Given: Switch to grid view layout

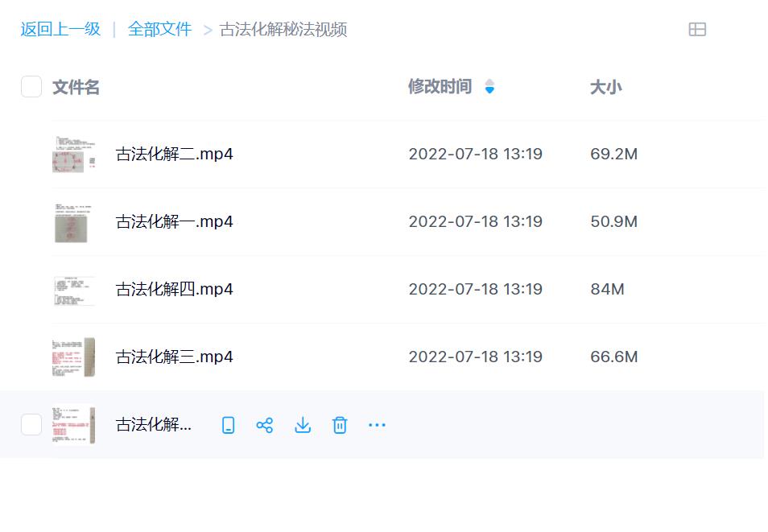Looking at the screenshot, I should (699, 29).
